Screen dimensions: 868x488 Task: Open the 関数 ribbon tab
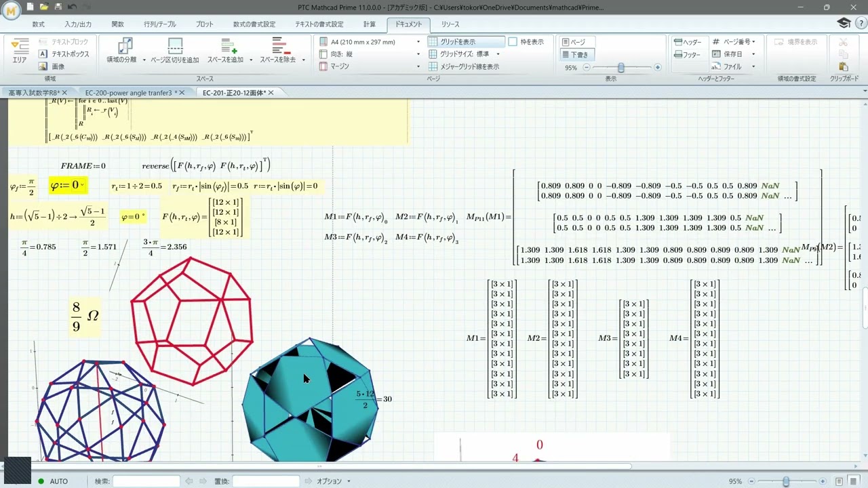pyautogui.click(x=118, y=24)
